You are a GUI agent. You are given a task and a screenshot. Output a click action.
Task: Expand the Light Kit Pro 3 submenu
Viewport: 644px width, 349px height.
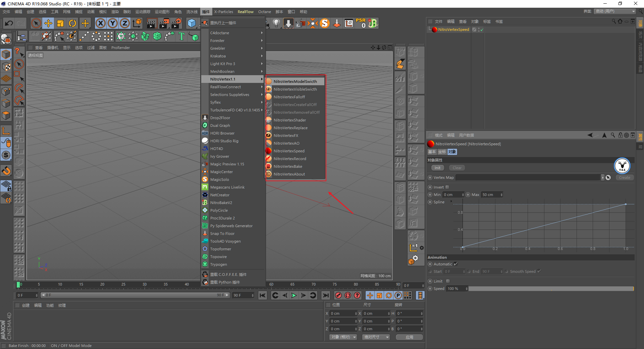[x=233, y=64]
